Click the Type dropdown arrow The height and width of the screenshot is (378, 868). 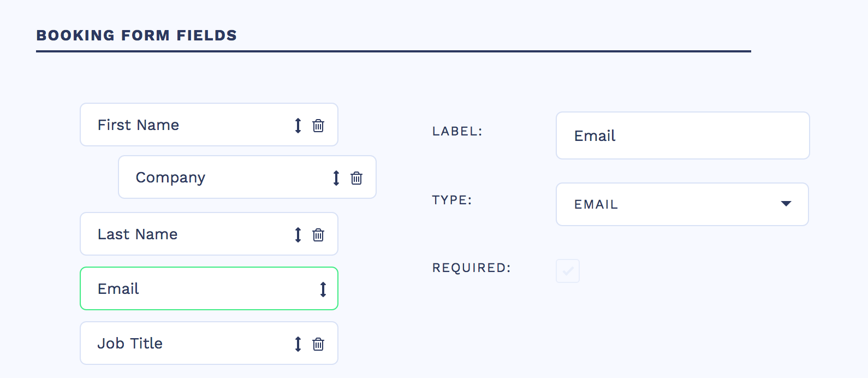click(x=786, y=204)
